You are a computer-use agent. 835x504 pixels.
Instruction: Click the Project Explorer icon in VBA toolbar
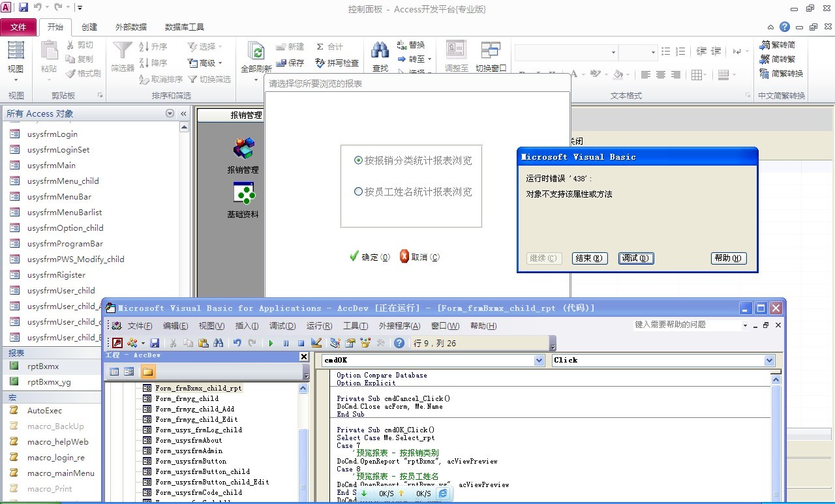tap(335, 343)
